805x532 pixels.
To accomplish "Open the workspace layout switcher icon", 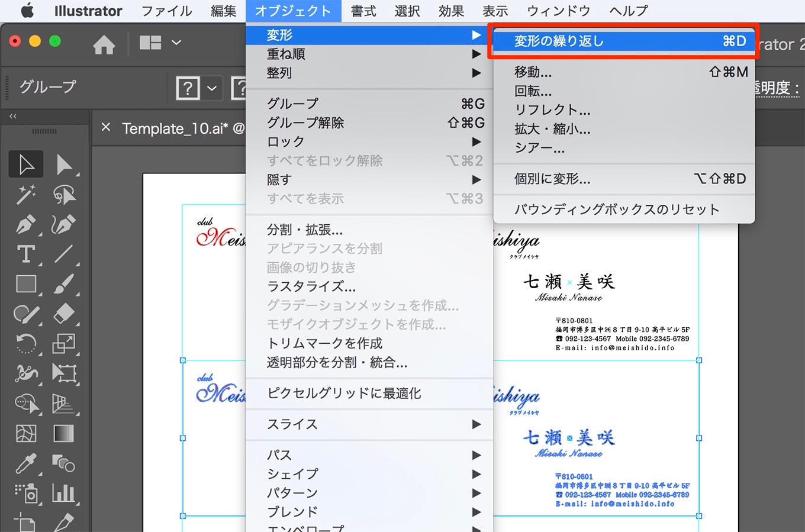I will (x=150, y=43).
